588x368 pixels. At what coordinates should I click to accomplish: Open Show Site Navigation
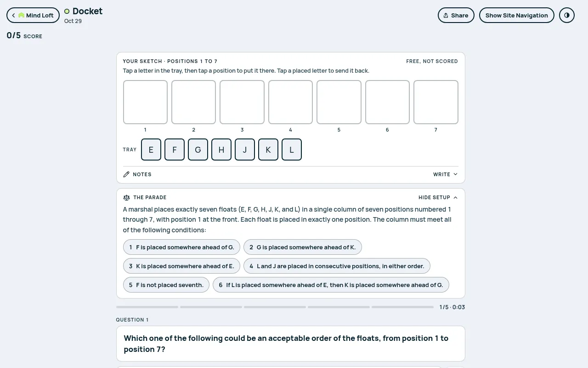517,15
